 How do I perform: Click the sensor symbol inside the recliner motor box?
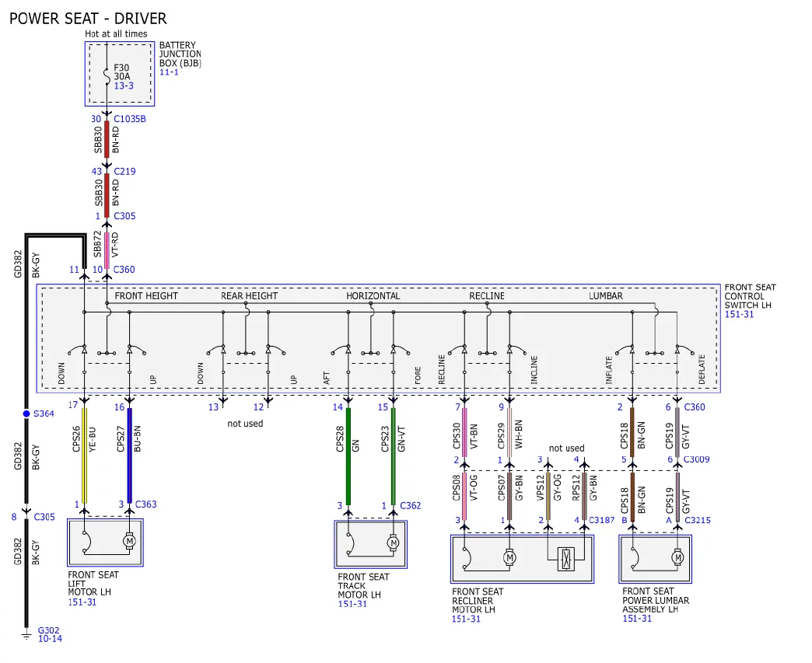pos(565,559)
